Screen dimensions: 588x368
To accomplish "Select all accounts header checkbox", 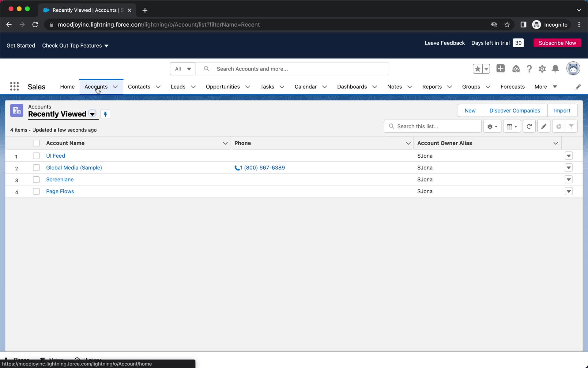I will (36, 143).
